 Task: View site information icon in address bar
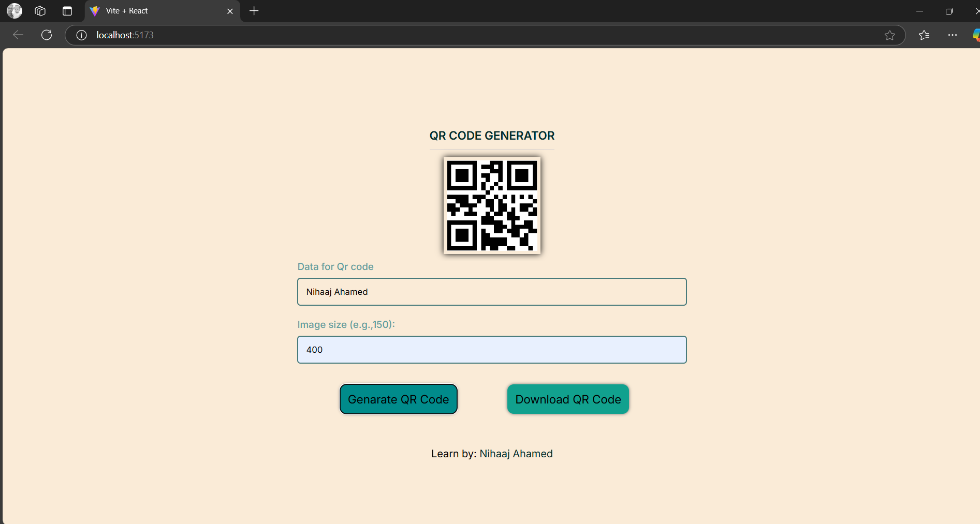pos(81,35)
